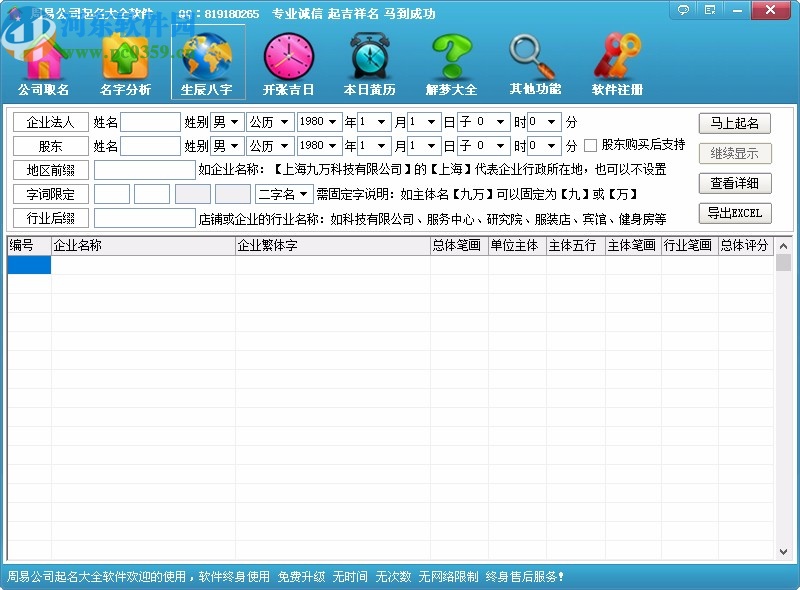The width and height of the screenshot is (800, 590).
Task: View 本日黄历 today's almanac
Action: (370, 57)
